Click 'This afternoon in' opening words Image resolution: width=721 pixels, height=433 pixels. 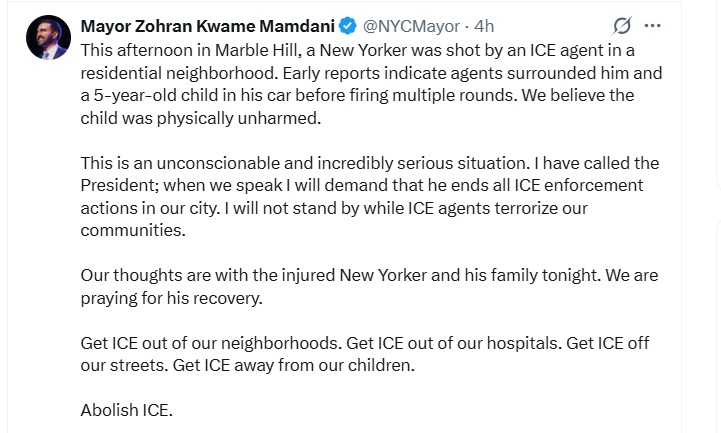(145, 50)
